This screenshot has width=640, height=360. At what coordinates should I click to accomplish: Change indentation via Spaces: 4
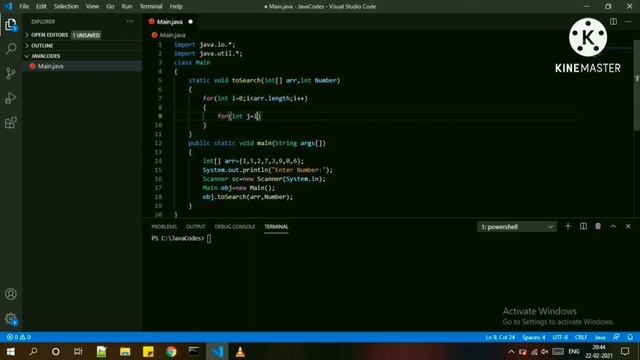tap(533, 337)
